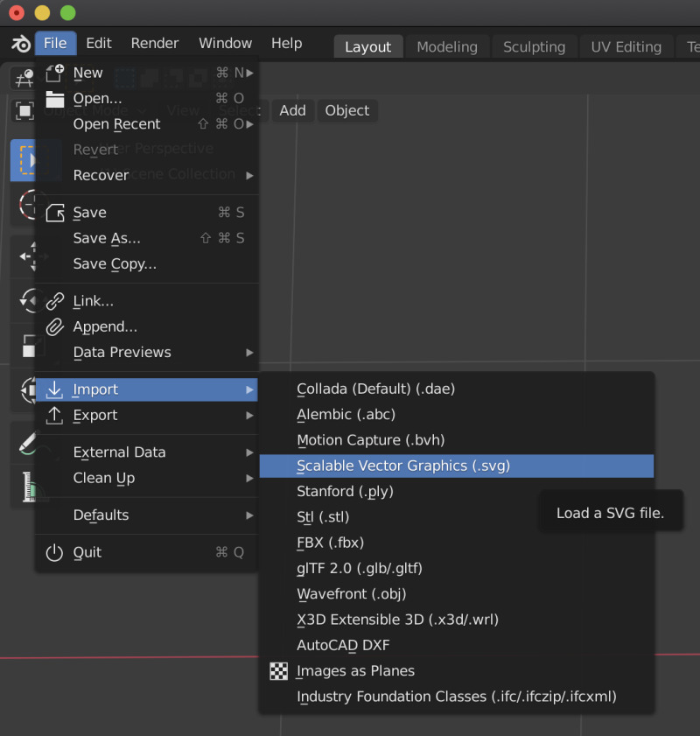This screenshot has width=700, height=736.
Task: Expand the Data Previews submenu
Action: coord(249,353)
